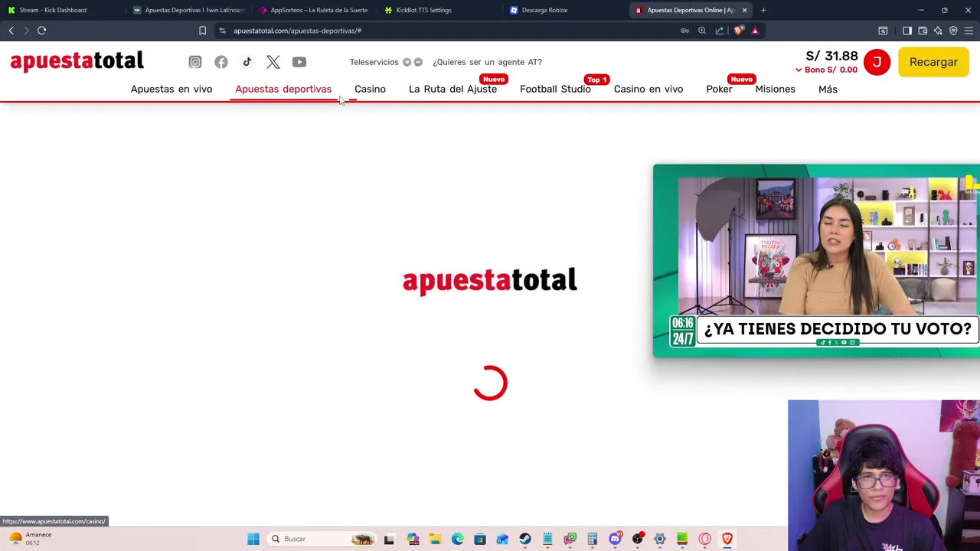Open Brave VPN shield icon

(x=953, y=31)
